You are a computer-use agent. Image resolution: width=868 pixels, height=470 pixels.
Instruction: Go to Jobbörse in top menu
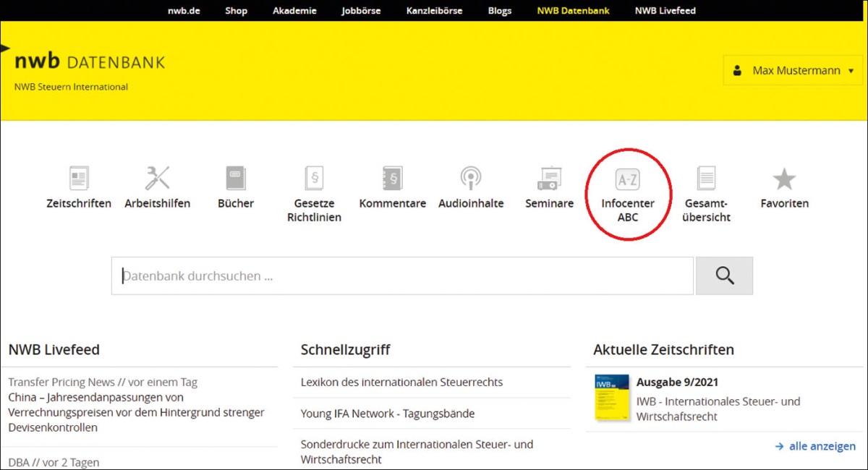click(361, 11)
